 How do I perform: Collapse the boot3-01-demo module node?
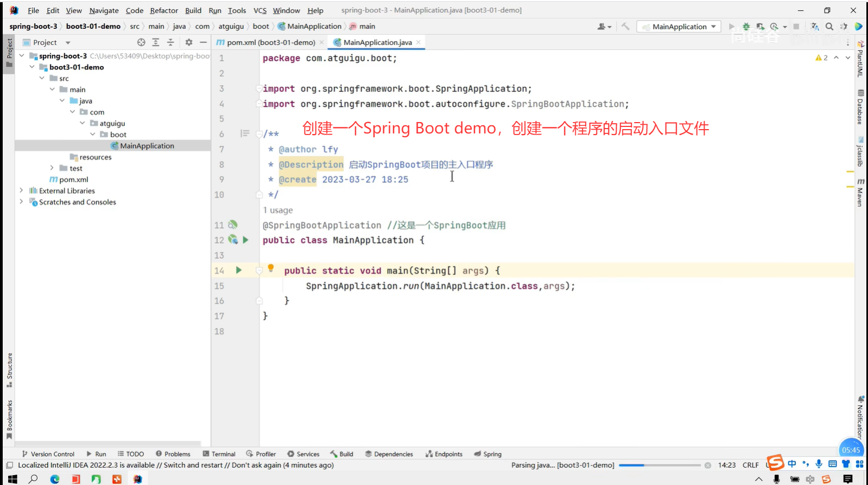(x=32, y=67)
